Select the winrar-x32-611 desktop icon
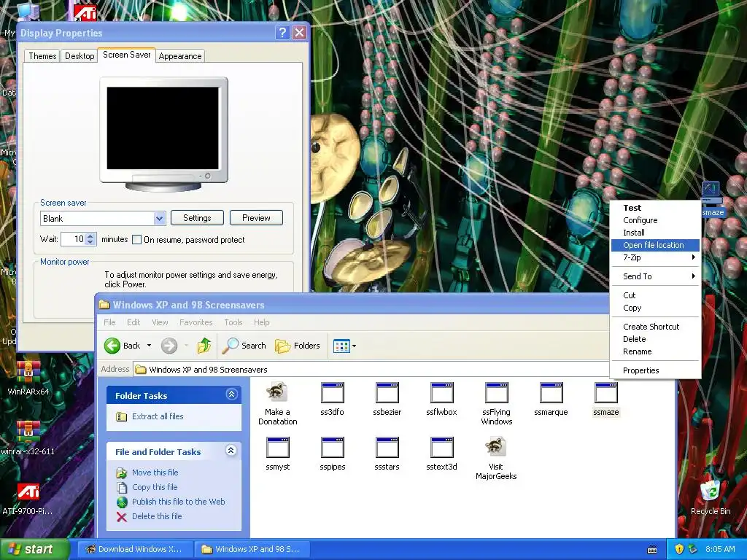The width and height of the screenshot is (747, 560). 28,438
